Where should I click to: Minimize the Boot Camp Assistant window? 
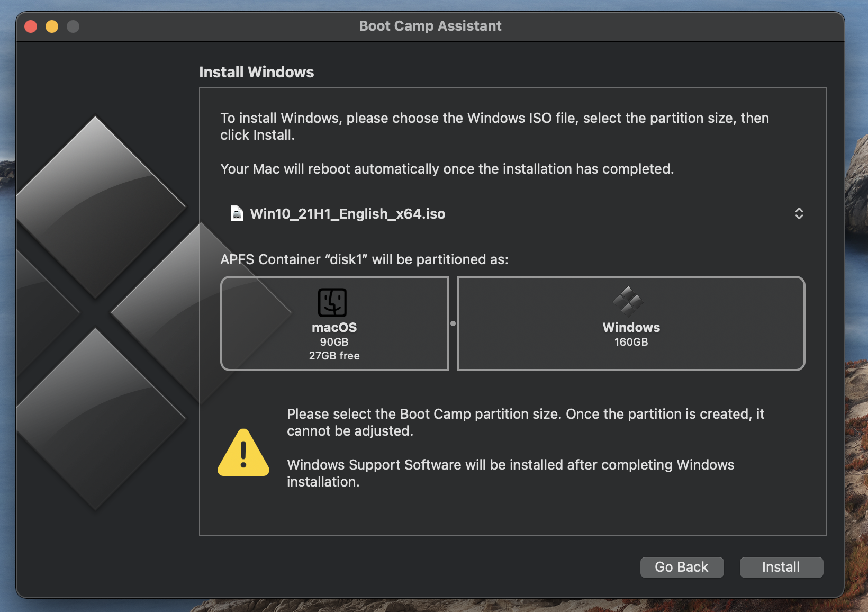pos(52,26)
